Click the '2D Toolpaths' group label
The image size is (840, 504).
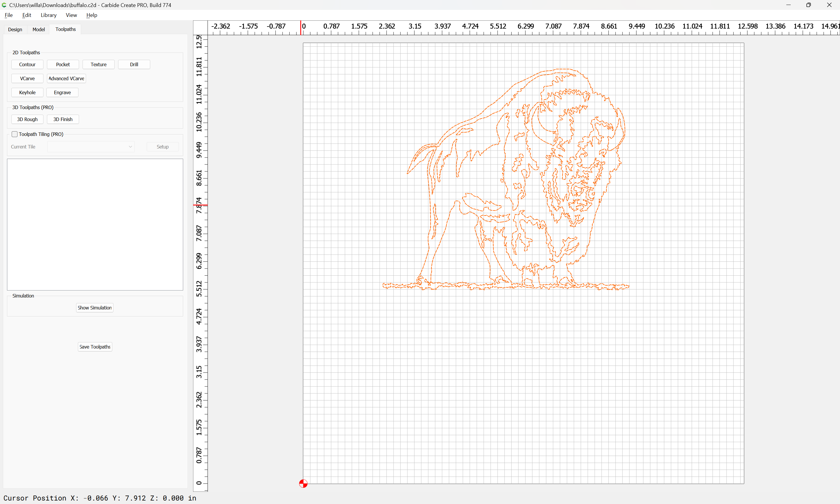click(x=26, y=52)
